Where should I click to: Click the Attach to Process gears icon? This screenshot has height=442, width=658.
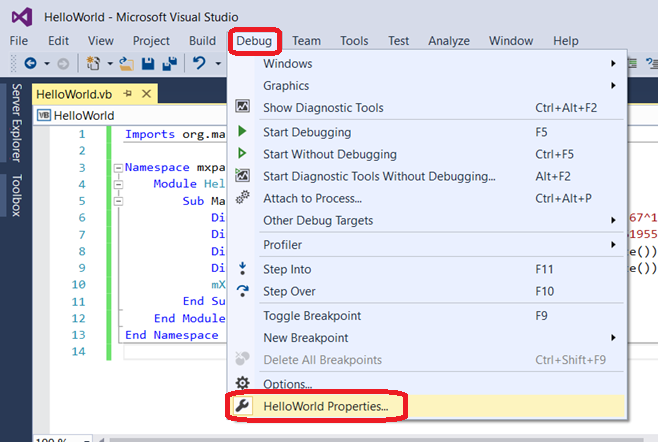[243, 197]
